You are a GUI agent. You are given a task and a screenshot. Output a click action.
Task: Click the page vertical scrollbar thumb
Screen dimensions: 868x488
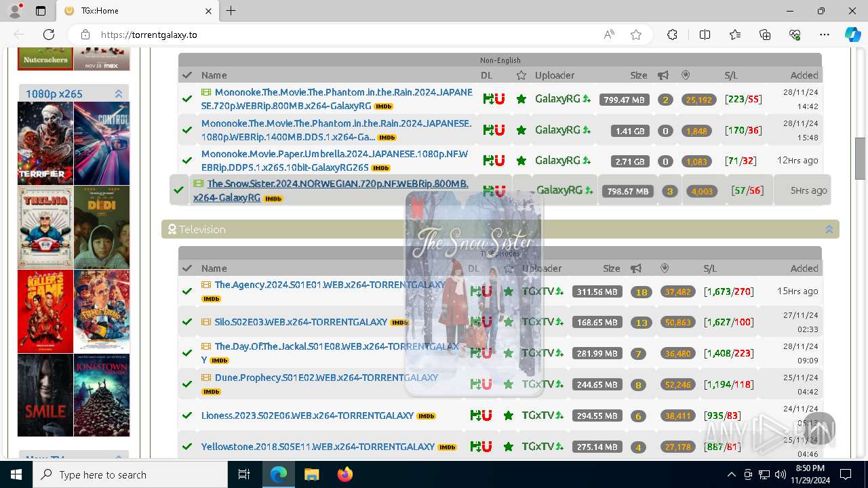point(861,157)
